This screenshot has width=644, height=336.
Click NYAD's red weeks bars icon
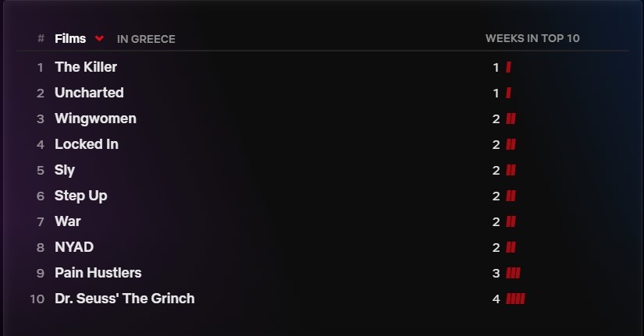(511, 247)
